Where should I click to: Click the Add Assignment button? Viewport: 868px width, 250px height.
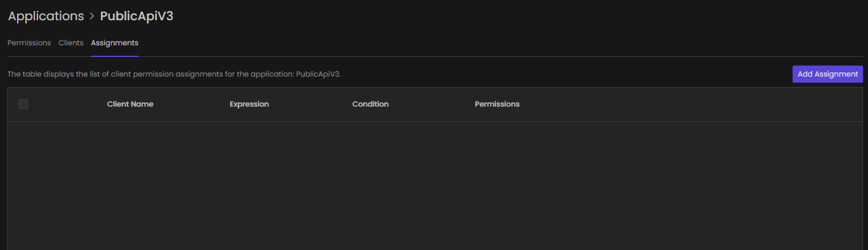click(827, 74)
